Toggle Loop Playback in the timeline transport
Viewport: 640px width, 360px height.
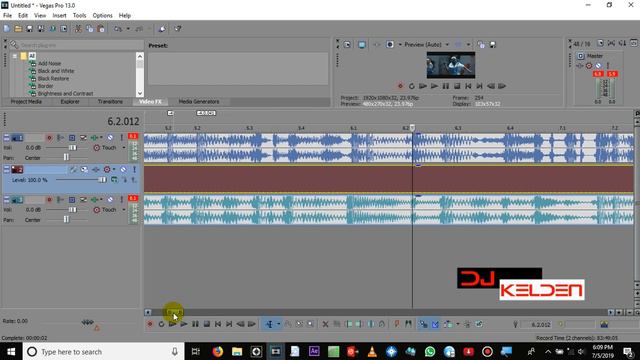point(161,324)
